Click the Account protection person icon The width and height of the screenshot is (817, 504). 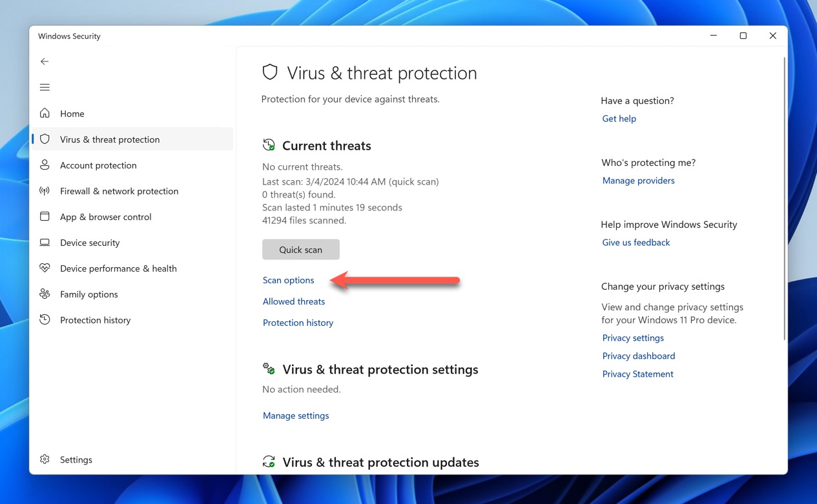coord(45,165)
